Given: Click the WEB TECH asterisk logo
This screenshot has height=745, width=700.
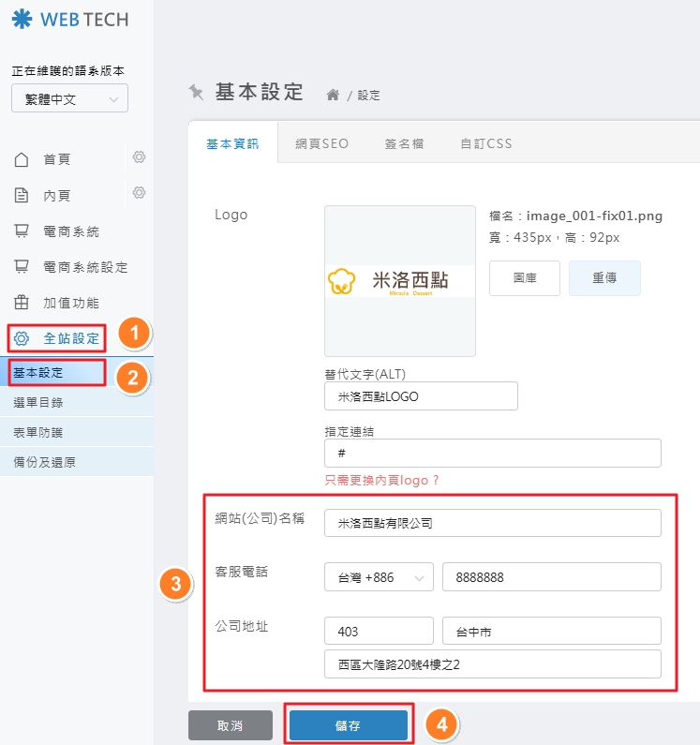Looking at the screenshot, I should (22, 20).
